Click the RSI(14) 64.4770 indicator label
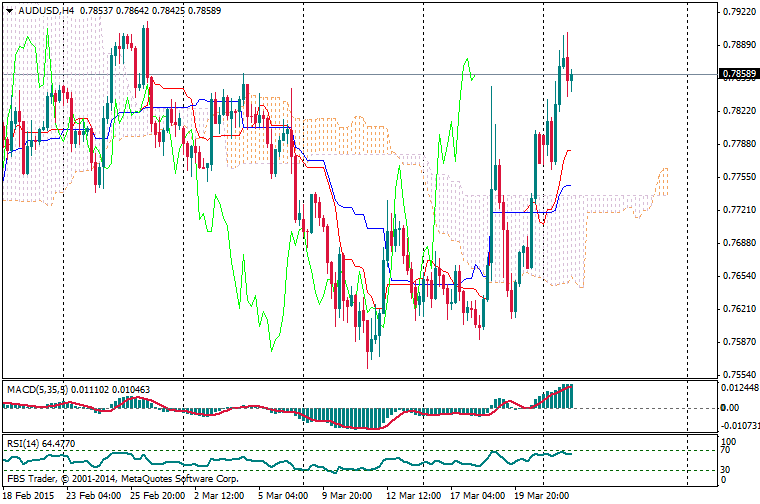 (41, 443)
